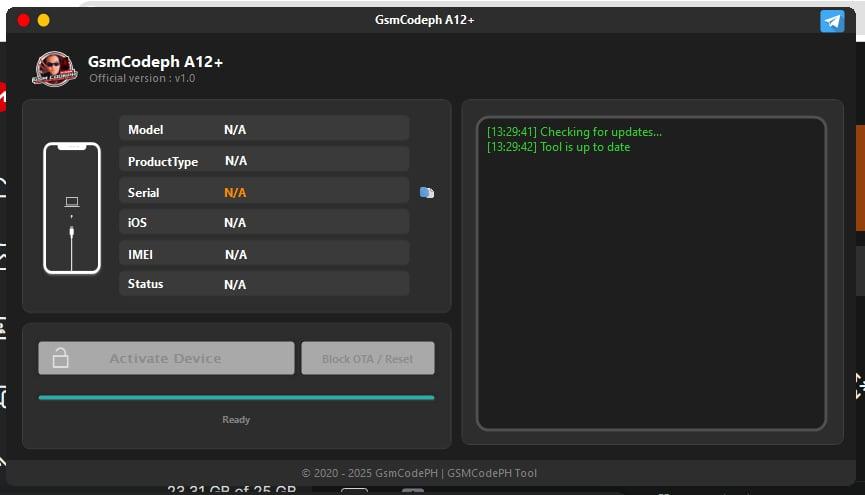
Task: Click the padlock icon on Activate Device
Action: [60, 358]
